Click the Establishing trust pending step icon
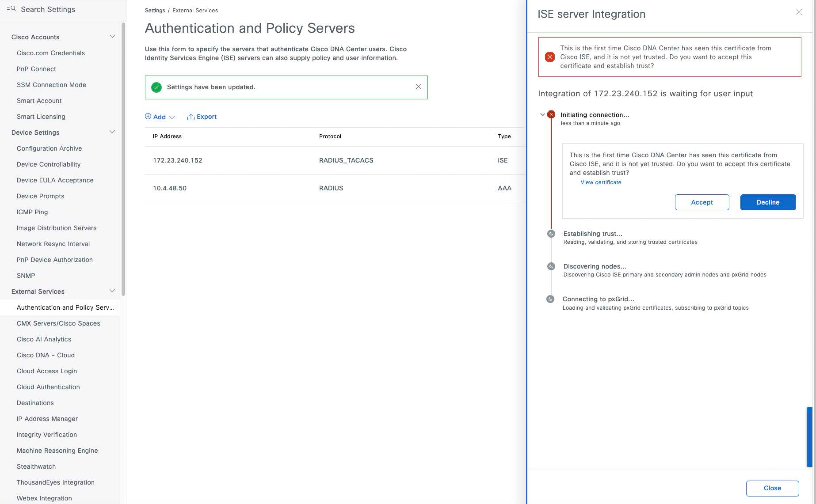The image size is (816, 504). [551, 234]
